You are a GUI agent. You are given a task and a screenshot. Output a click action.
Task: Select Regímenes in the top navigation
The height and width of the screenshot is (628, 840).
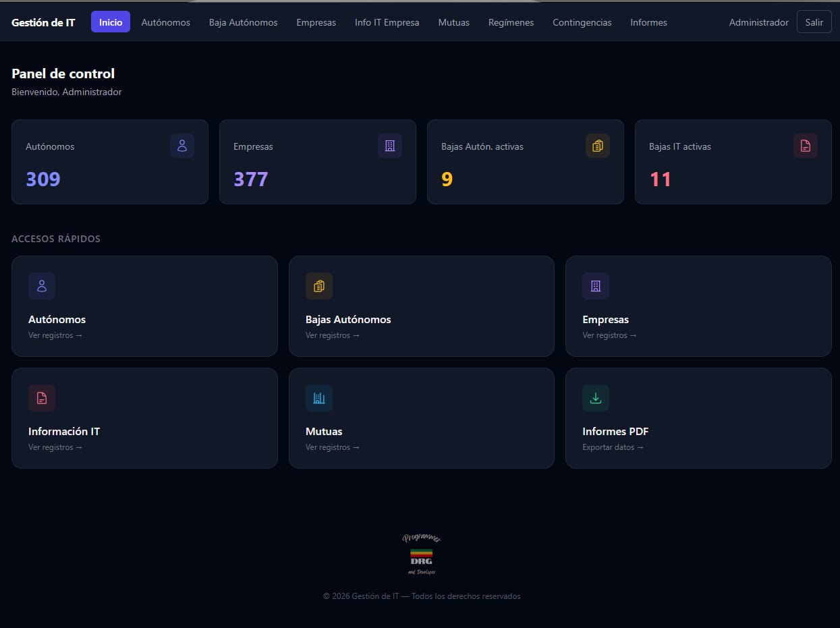(x=511, y=22)
